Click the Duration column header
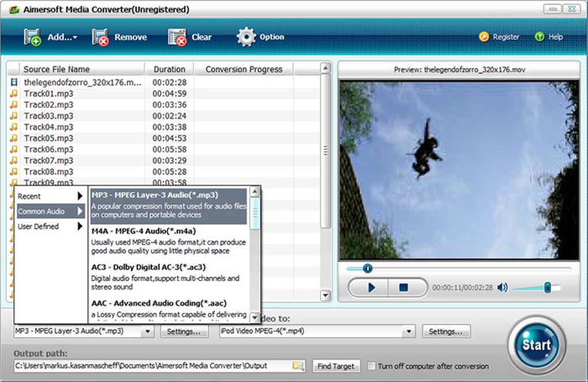This screenshot has height=382, width=588. pyautogui.click(x=169, y=69)
